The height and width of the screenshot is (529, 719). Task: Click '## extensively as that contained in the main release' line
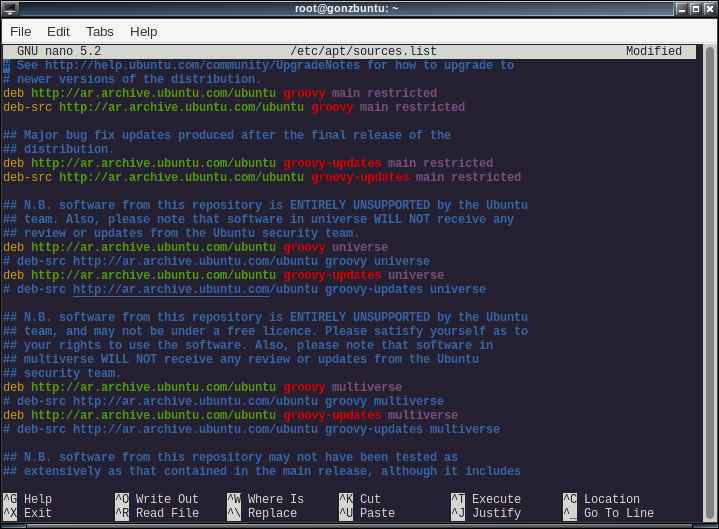click(262, 471)
